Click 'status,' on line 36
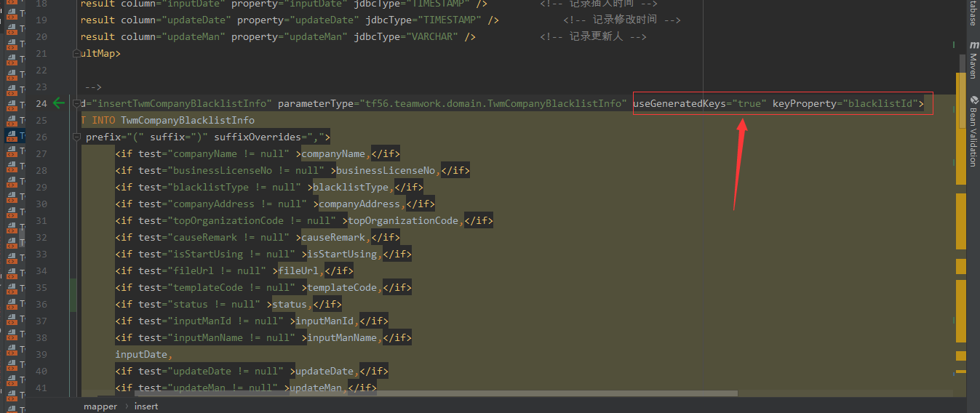Image resolution: width=980 pixels, height=413 pixels. click(292, 304)
